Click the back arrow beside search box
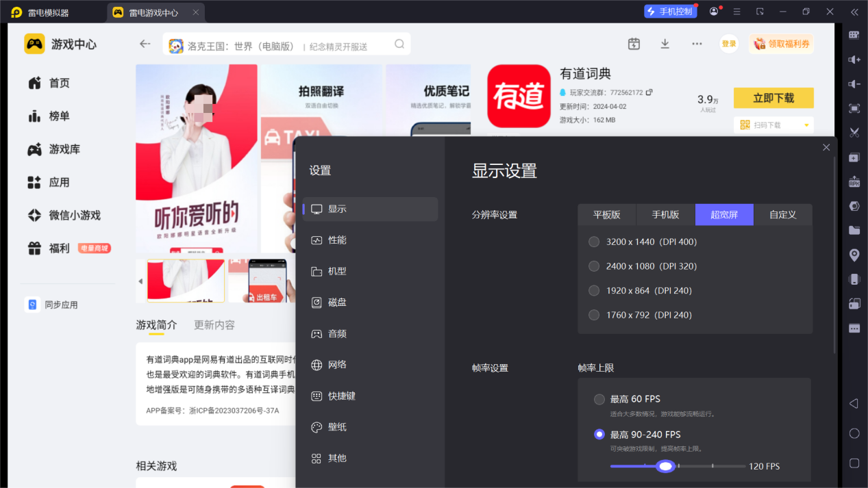Image resolution: width=868 pixels, height=488 pixels. [x=145, y=44]
